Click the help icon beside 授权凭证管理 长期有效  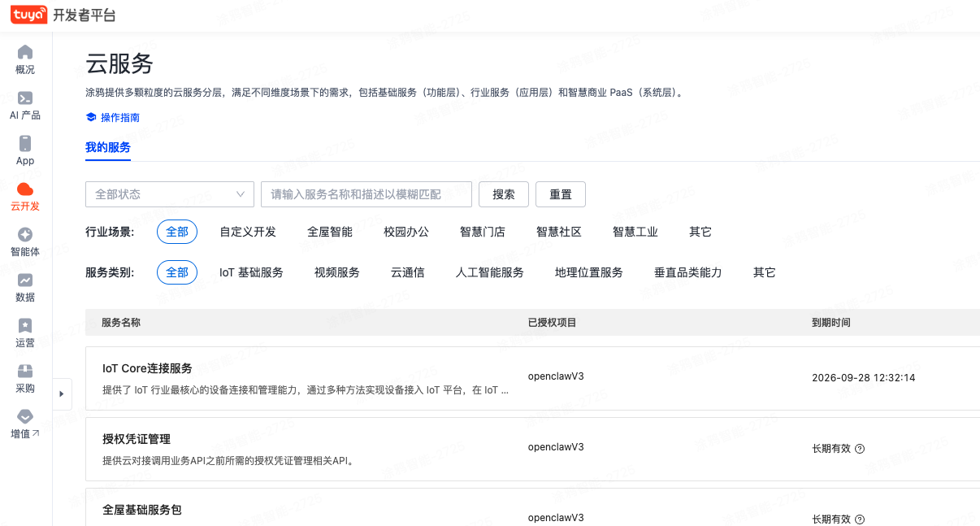[860, 448]
